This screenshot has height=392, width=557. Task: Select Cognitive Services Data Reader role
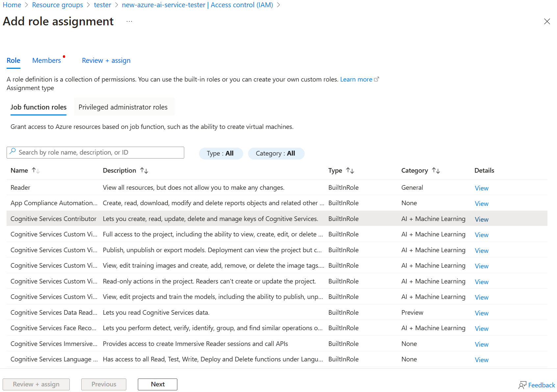coord(277,312)
